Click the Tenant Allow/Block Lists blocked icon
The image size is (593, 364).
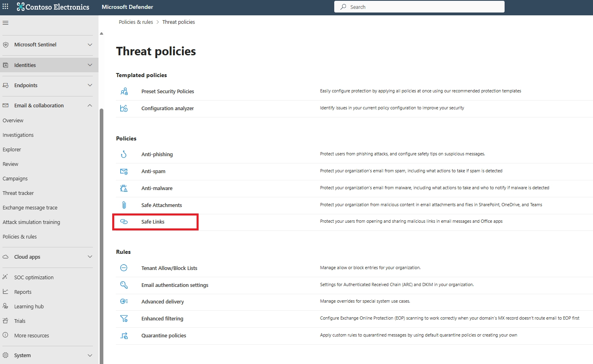pyautogui.click(x=124, y=268)
